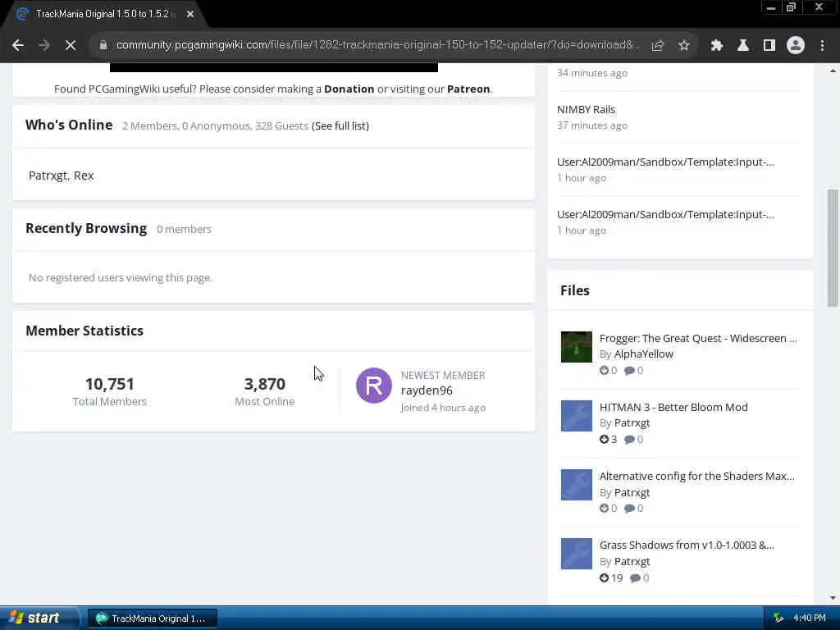Click the vertical scrollbar thumb
Viewport: 840px width, 630px height.
tap(833, 248)
